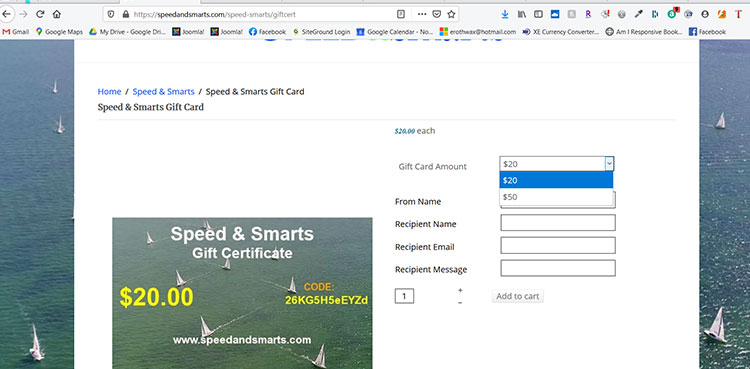Viewport: 750px width, 369px height.
Task: Go to Home breadcrumb link
Action: coord(109,91)
